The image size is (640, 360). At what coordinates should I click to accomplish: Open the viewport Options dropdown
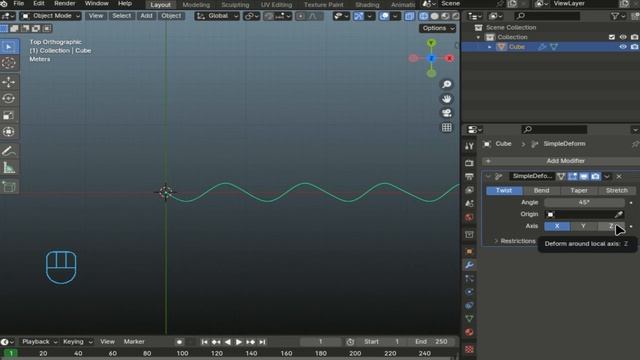[437, 28]
